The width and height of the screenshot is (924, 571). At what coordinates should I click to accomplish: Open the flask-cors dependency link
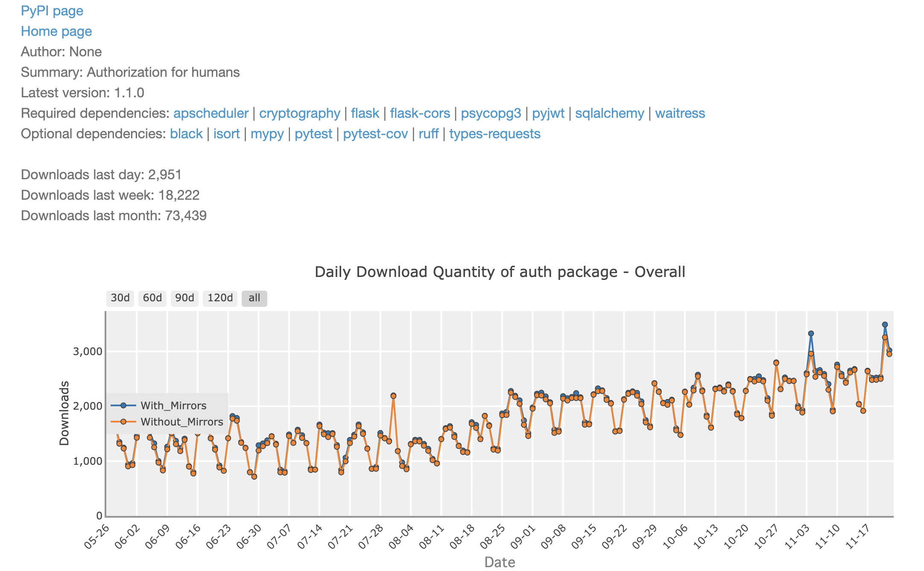point(420,113)
